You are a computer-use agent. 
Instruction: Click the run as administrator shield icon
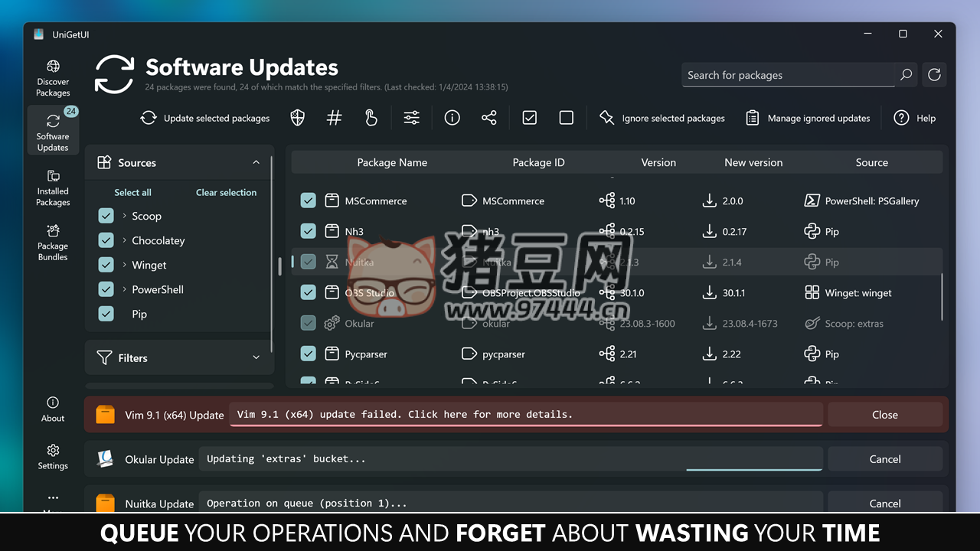(298, 118)
